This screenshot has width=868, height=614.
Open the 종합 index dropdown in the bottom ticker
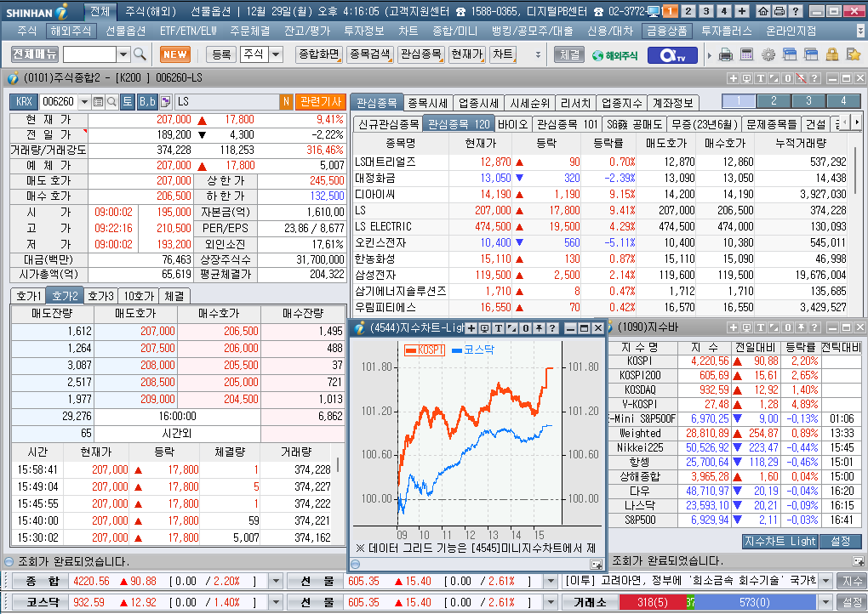click(276, 581)
